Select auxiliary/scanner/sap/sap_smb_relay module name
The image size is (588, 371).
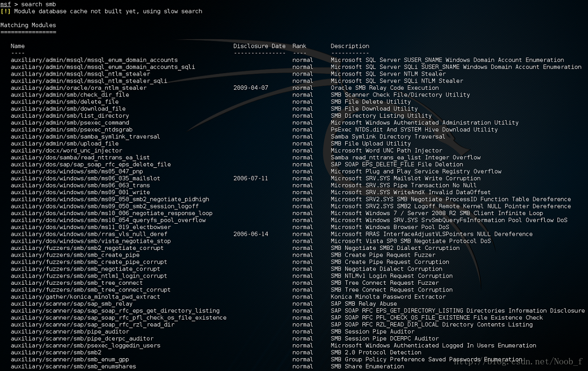coord(72,304)
